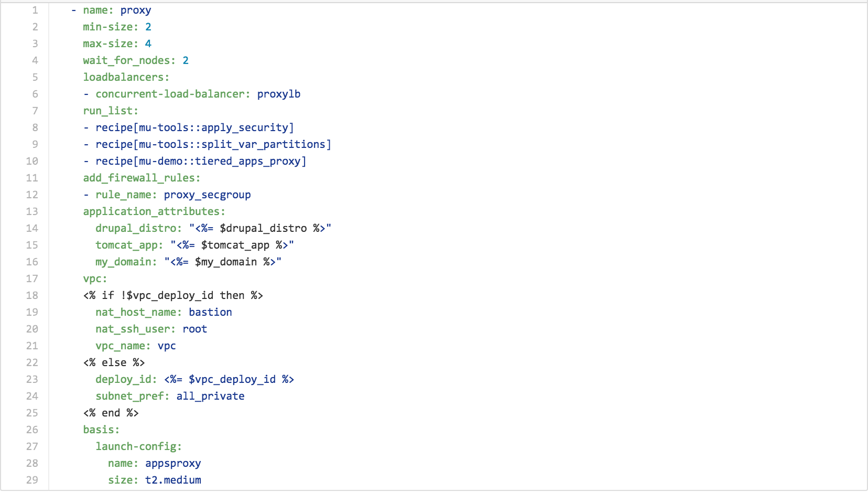Click the 'wait_for_nodes: 2' line
The width and height of the screenshot is (868, 492).
(136, 60)
